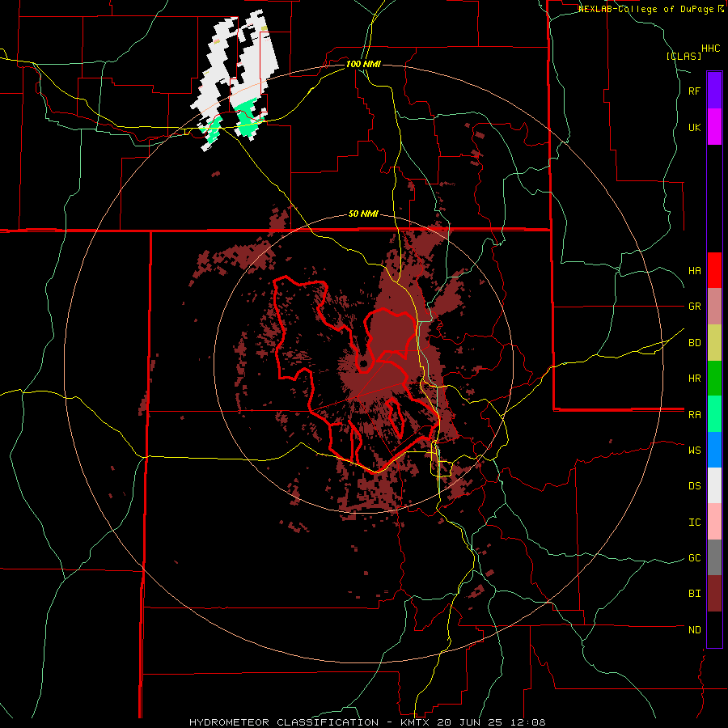Click the WS legend label

tap(694, 451)
